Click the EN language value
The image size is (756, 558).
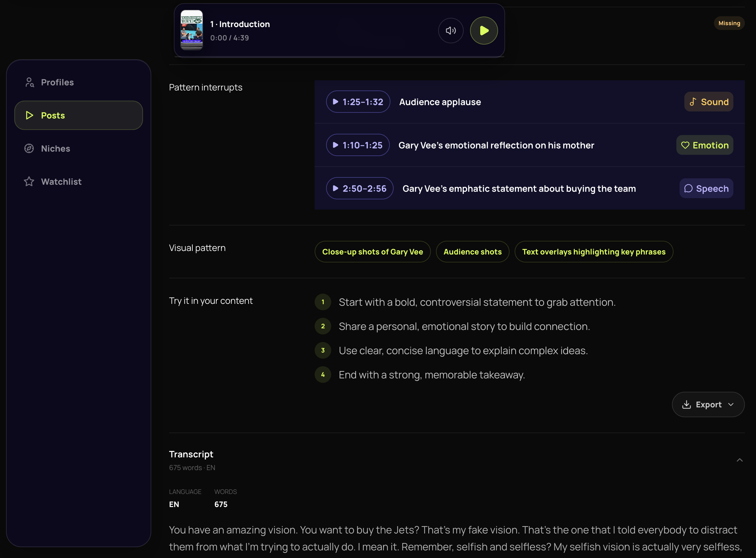[174, 504]
